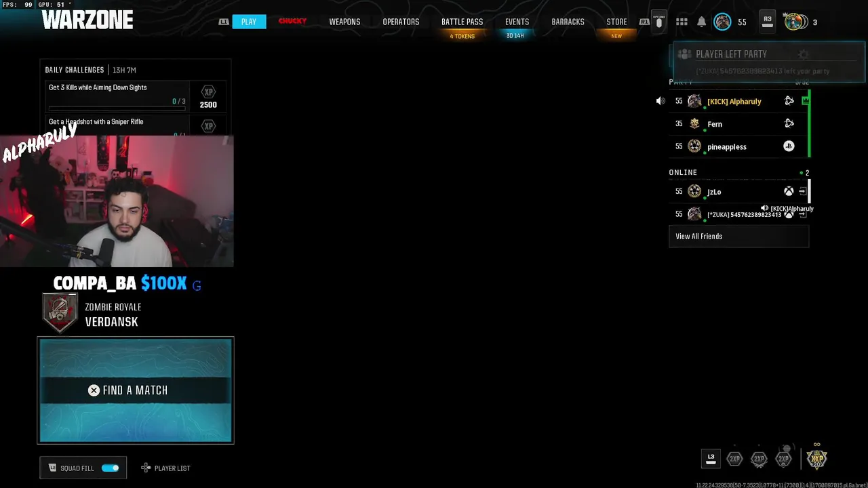This screenshot has width=868, height=488.
Task: Open the CHUCKY event tab
Action: (x=292, y=22)
